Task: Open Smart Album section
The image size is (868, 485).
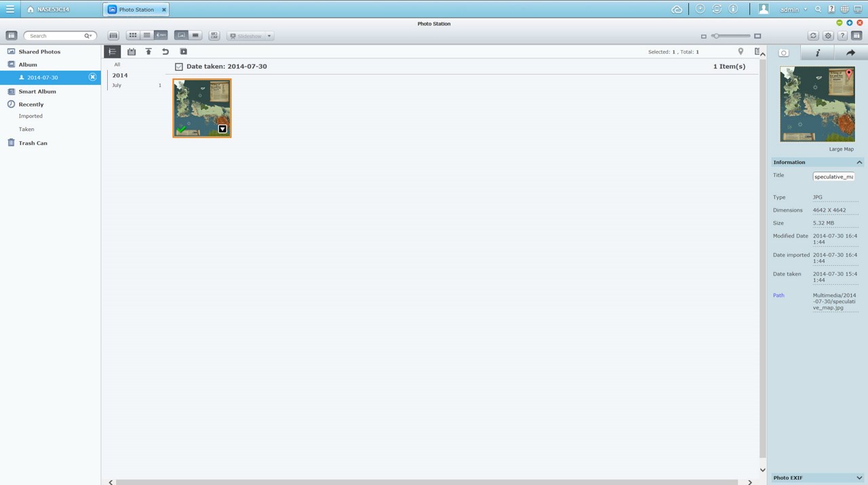Action: coord(37,92)
